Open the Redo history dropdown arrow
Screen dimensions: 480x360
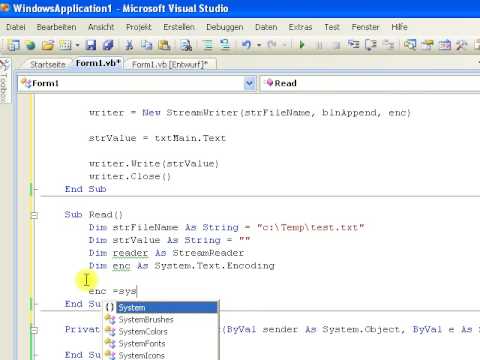point(285,45)
